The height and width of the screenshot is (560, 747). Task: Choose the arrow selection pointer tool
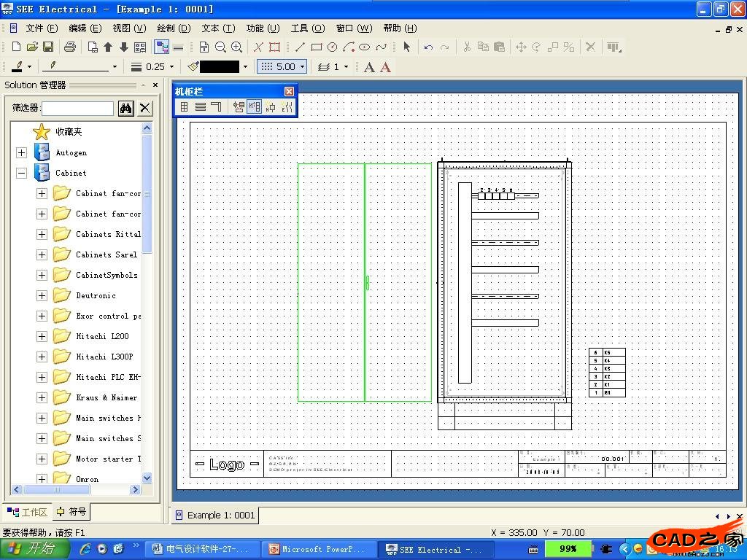(x=406, y=47)
